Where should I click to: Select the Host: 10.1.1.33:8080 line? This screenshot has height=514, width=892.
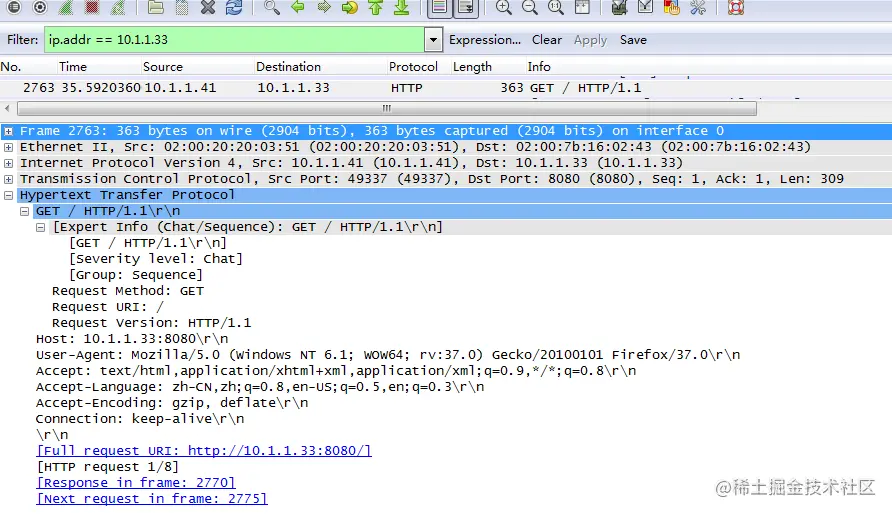(x=132, y=339)
